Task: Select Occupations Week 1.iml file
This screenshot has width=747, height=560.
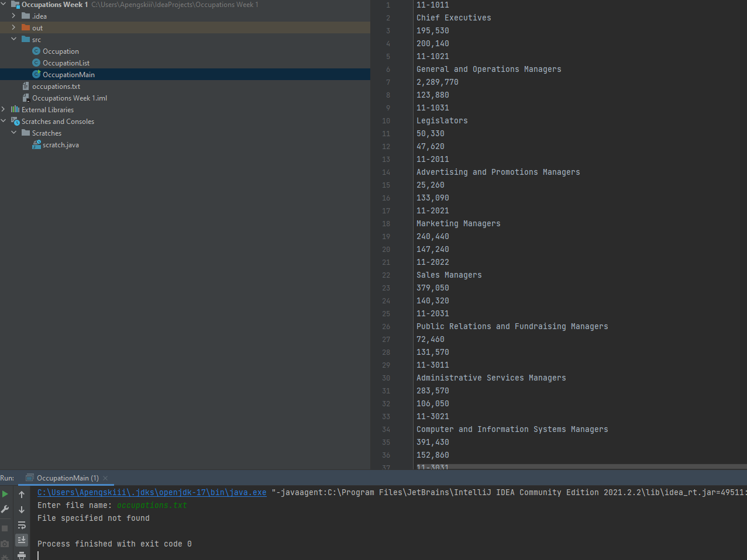Action: point(69,98)
